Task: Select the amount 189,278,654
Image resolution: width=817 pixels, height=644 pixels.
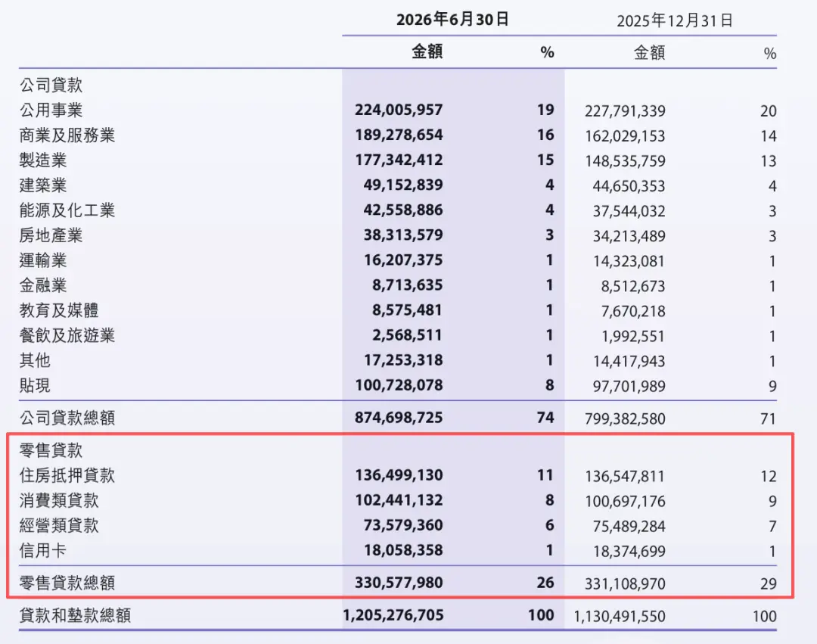Action: click(399, 135)
